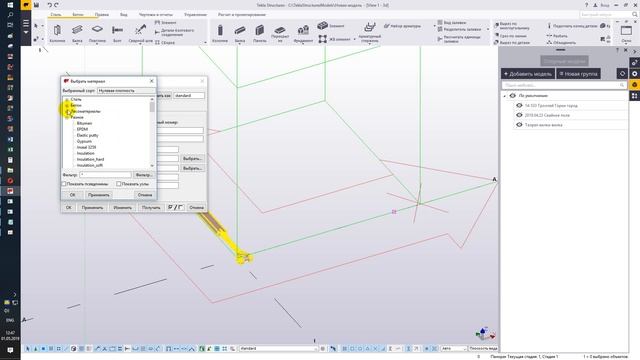Collapse the 'Разное' material node
The height and width of the screenshot is (360, 640).
(67, 117)
